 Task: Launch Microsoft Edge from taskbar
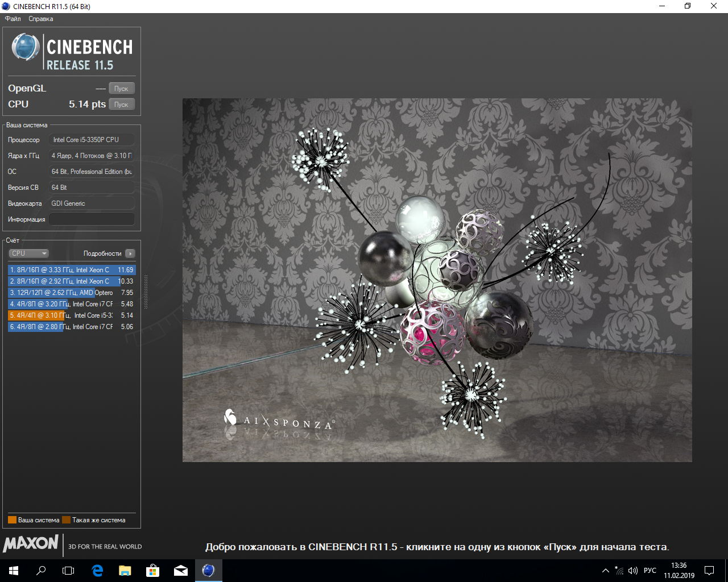coord(97,571)
